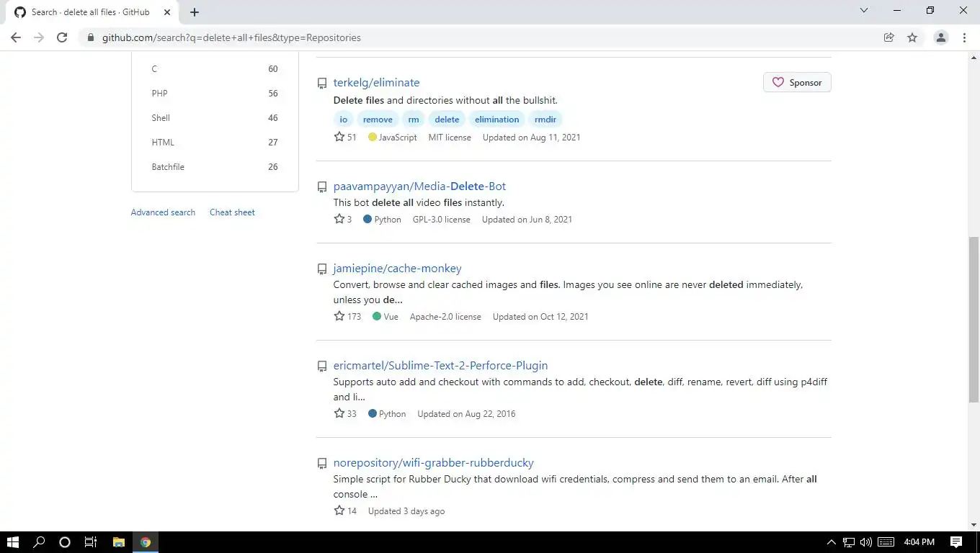Click the MIT license text

[x=450, y=138]
